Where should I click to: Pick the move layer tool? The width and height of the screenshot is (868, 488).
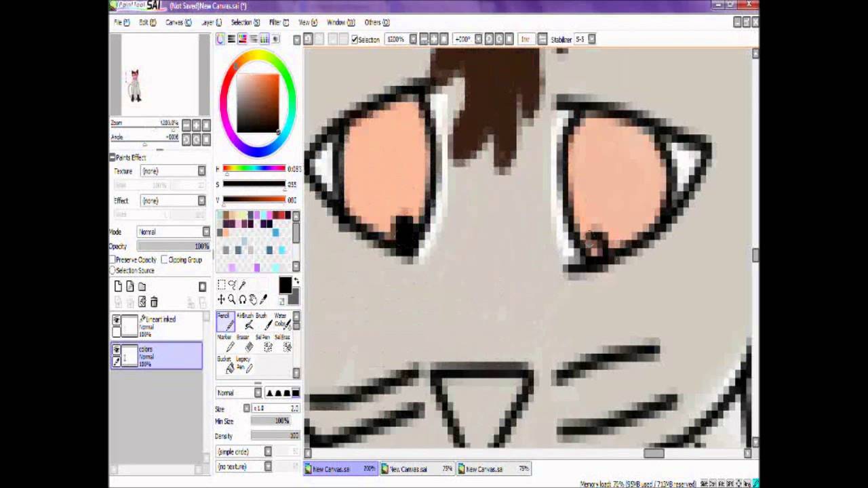[221, 299]
